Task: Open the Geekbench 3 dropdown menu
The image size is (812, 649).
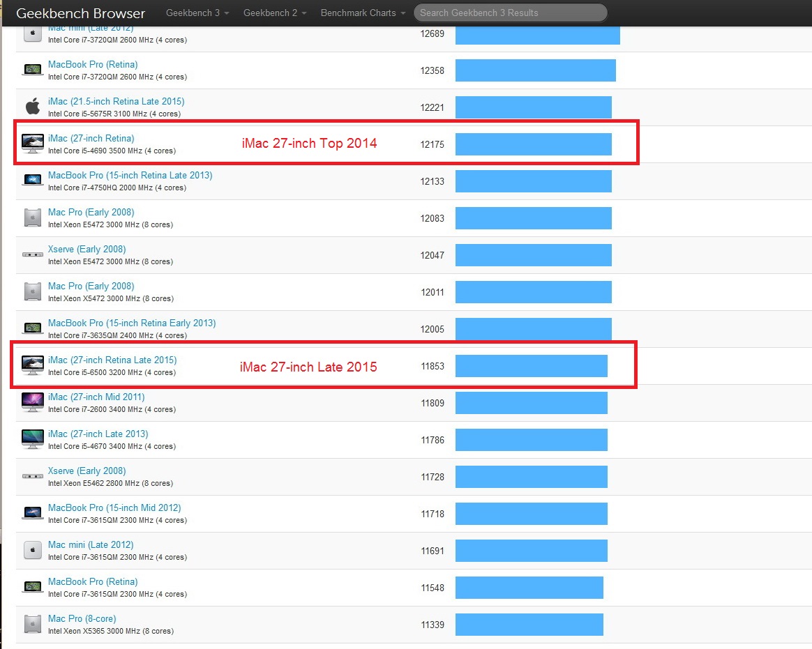Action: 197,13
